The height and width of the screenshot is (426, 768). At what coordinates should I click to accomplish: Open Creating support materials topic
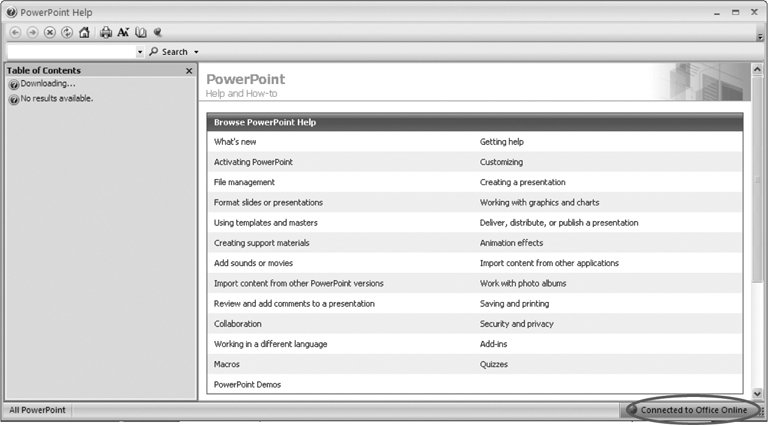click(262, 243)
